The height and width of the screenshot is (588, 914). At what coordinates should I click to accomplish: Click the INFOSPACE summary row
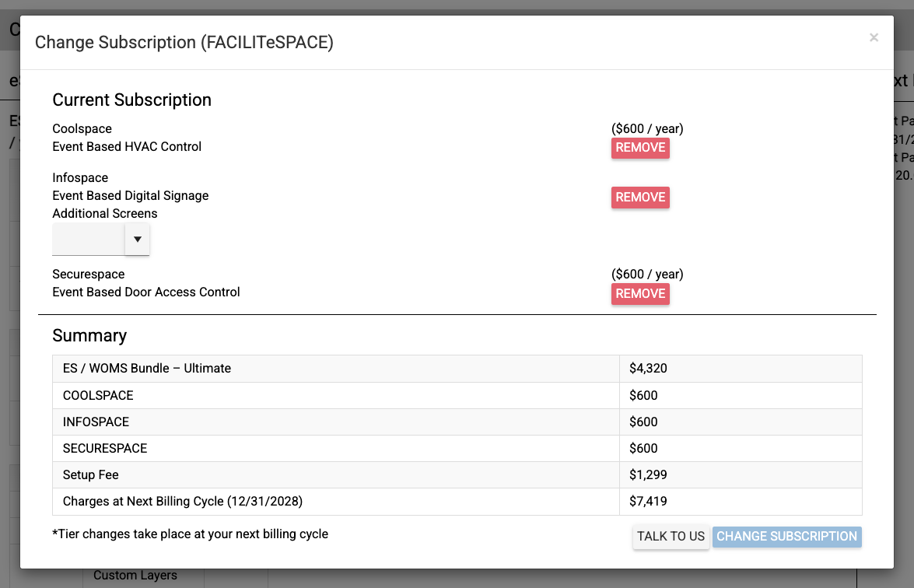96,422
